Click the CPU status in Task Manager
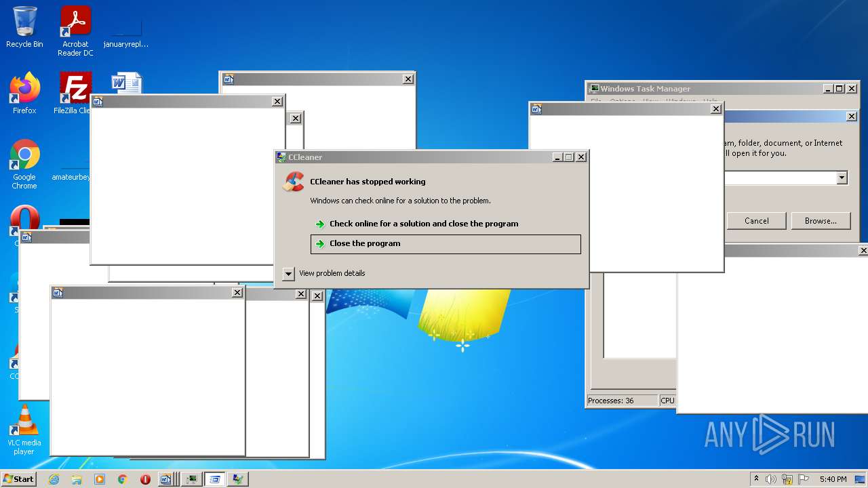Screen dimensions: 868x488 pos(668,401)
